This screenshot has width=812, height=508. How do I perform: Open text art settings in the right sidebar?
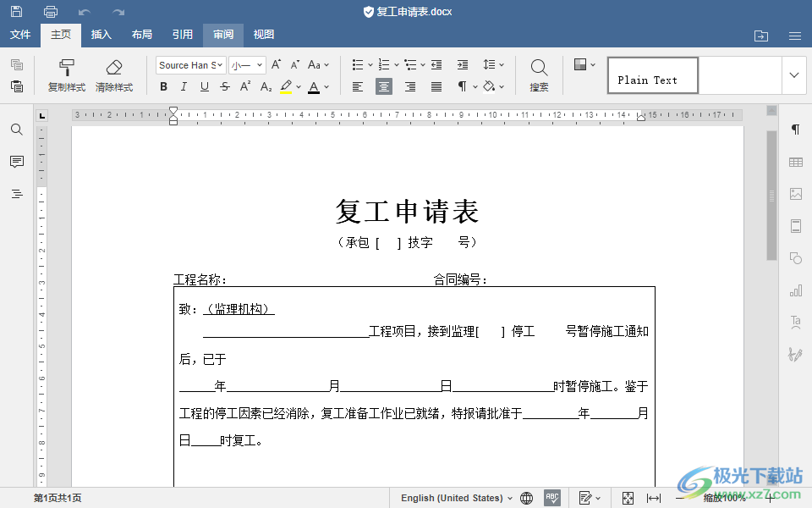point(795,323)
